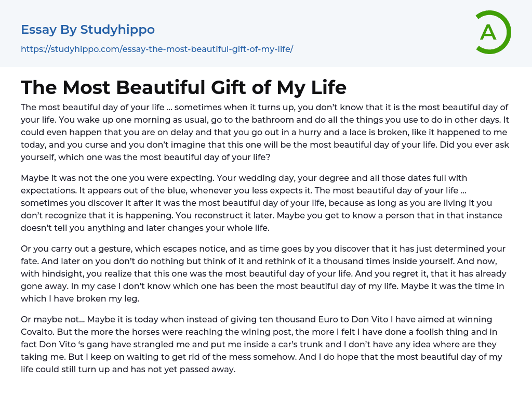Click the essay title The Most Beautiful Gift of My Life

pos(183,87)
